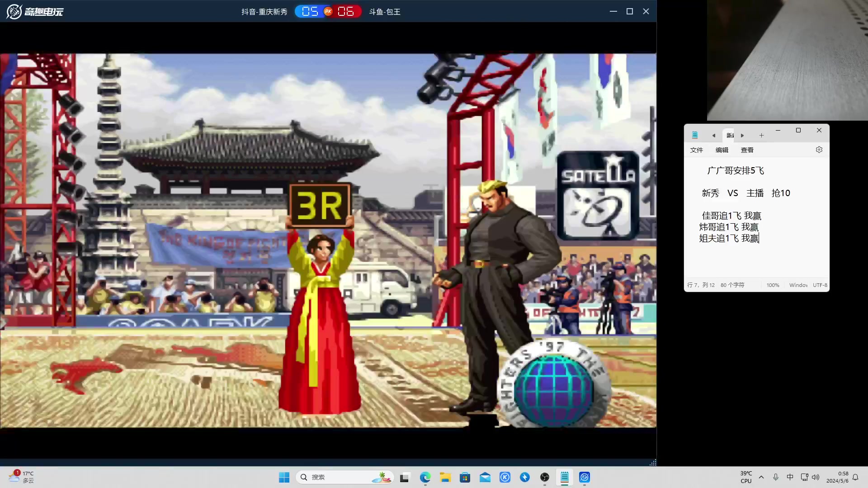Click the 80 个字符 count in status bar
This screenshot has height=488, width=868.
point(732,285)
